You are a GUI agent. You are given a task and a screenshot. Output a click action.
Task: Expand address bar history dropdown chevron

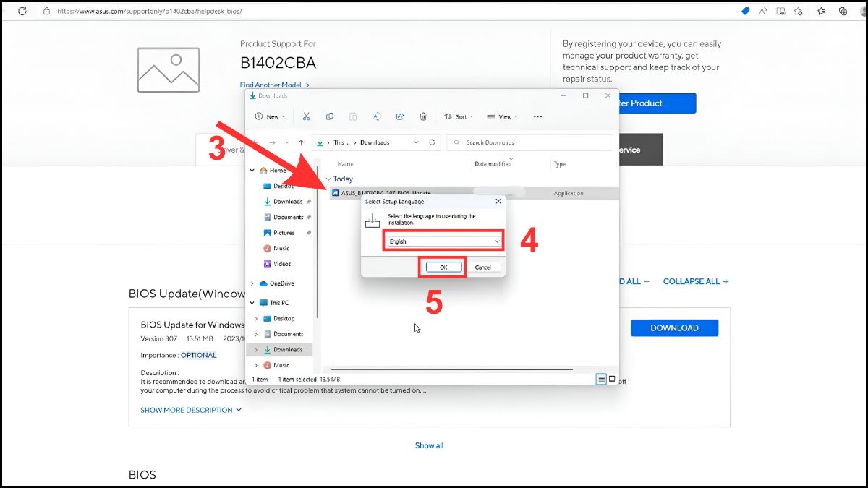point(415,142)
